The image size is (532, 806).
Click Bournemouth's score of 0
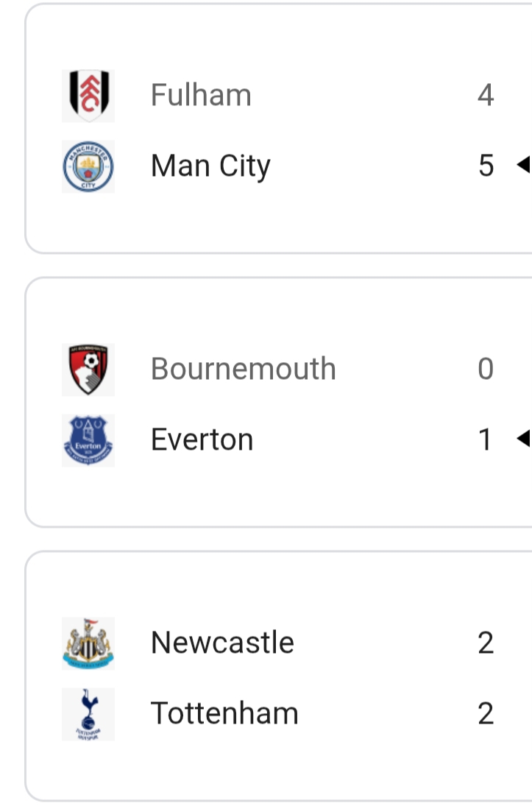point(486,370)
